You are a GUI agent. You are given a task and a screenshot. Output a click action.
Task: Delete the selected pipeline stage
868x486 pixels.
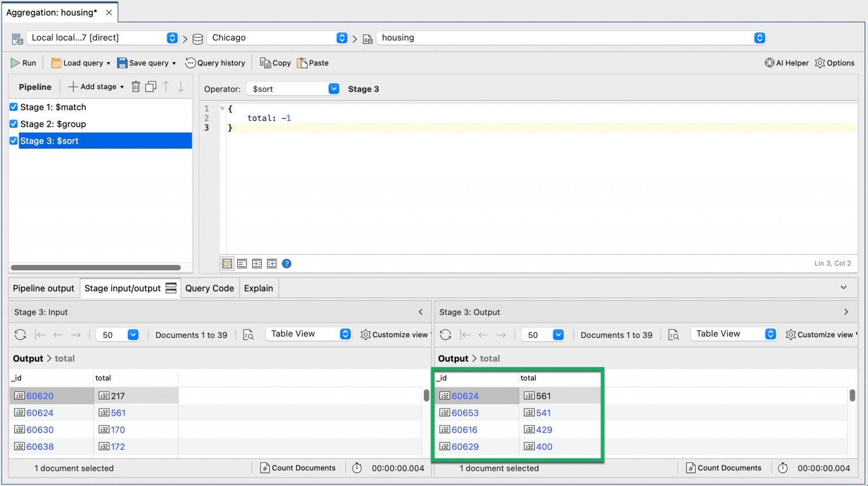(x=135, y=86)
